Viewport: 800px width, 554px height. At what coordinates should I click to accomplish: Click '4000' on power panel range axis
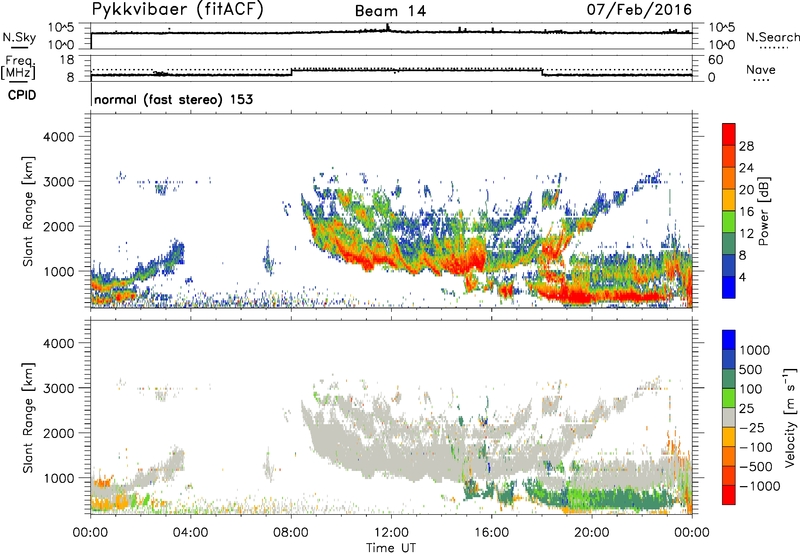click(58, 137)
